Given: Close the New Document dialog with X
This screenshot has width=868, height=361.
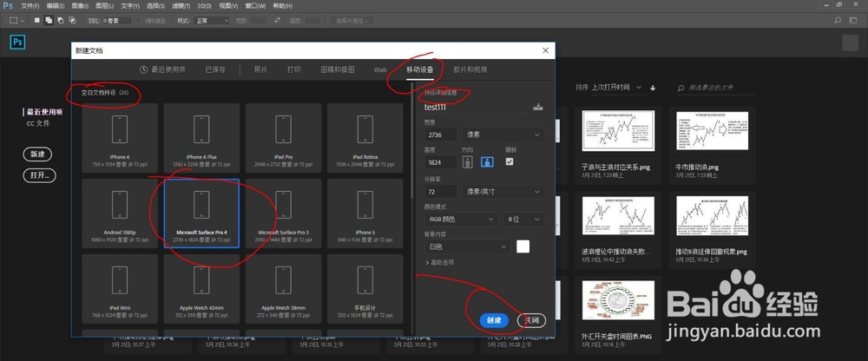Looking at the screenshot, I should 545,50.
